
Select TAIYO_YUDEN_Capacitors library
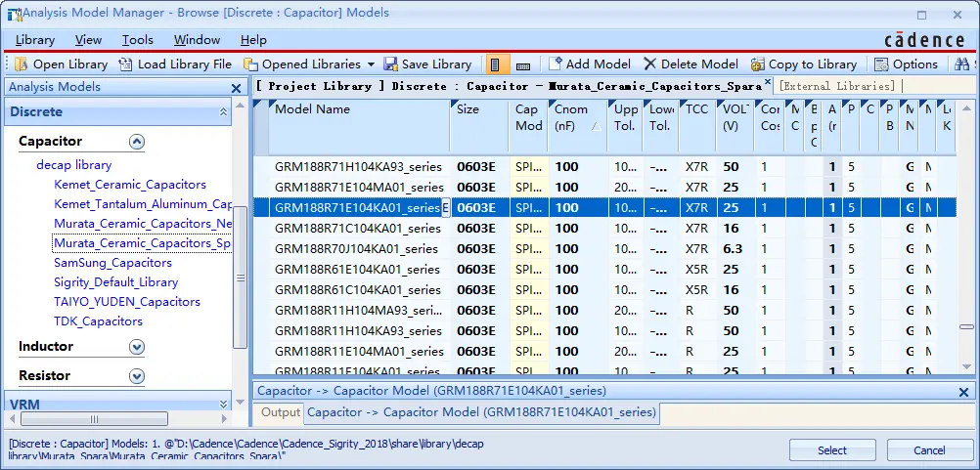[127, 302]
